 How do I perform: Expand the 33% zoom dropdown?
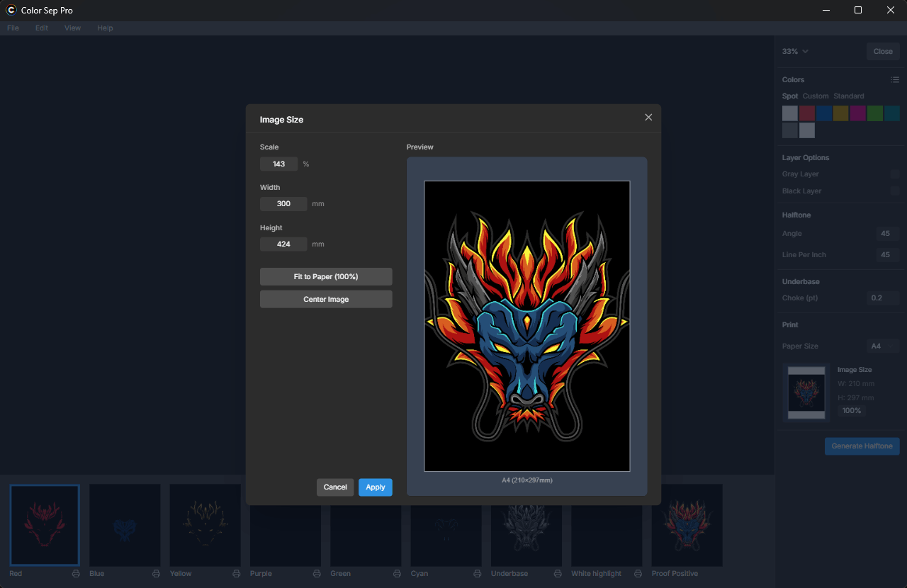click(795, 52)
